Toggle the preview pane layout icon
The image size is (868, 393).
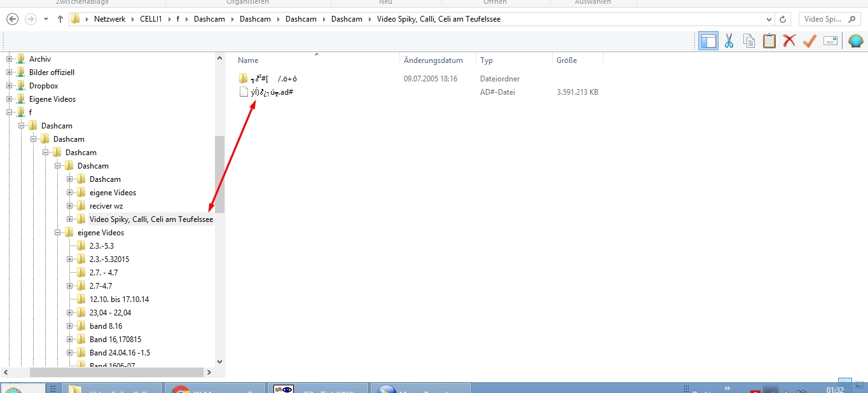(x=708, y=40)
